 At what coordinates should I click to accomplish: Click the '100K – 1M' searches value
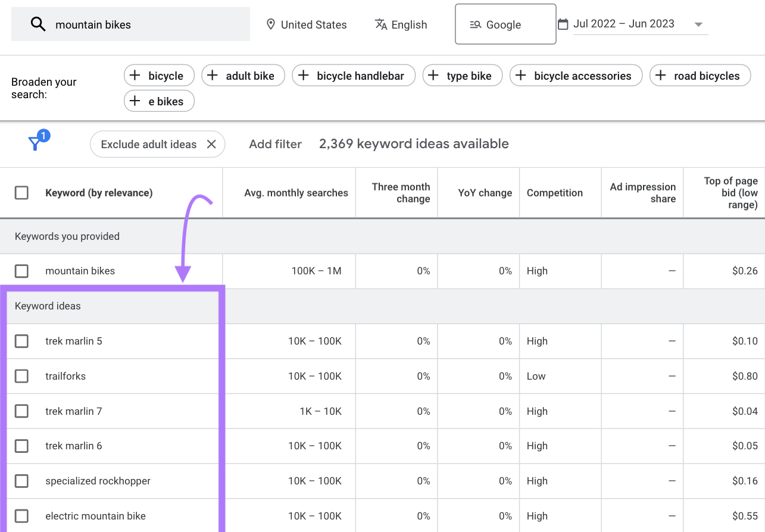click(316, 271)
